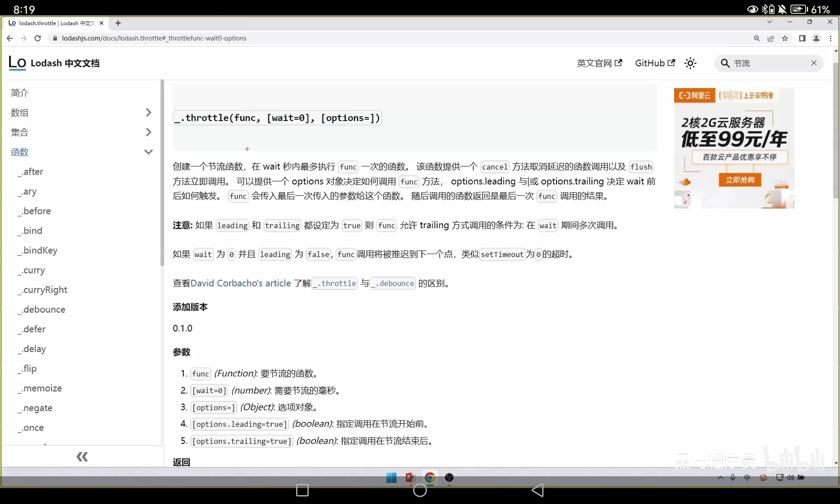Expand the 集合 sidebar section
Screen dimensions: 840x504
[x=148, y=132]
